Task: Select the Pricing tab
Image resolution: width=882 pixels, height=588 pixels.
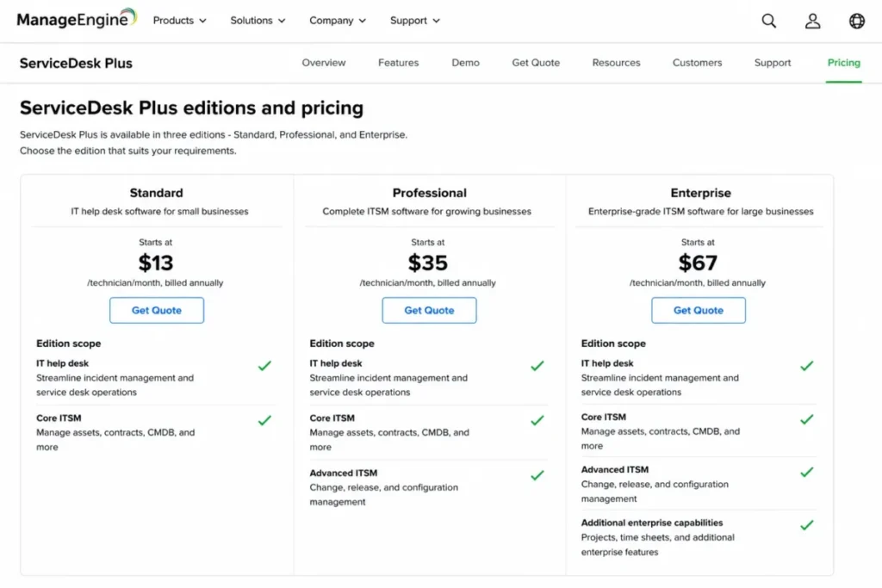Action: click(844, 62)
